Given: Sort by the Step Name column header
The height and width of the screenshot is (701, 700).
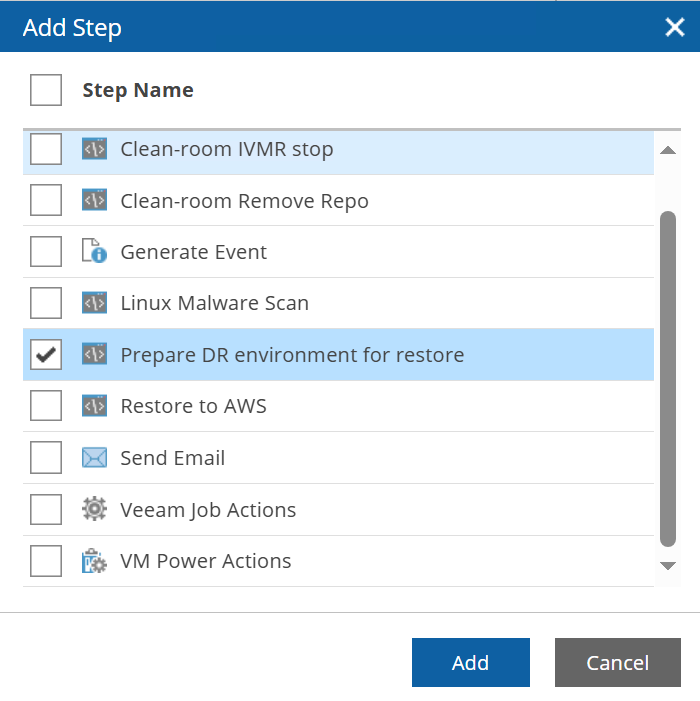Looking at the screenshot, I should 138,91.
